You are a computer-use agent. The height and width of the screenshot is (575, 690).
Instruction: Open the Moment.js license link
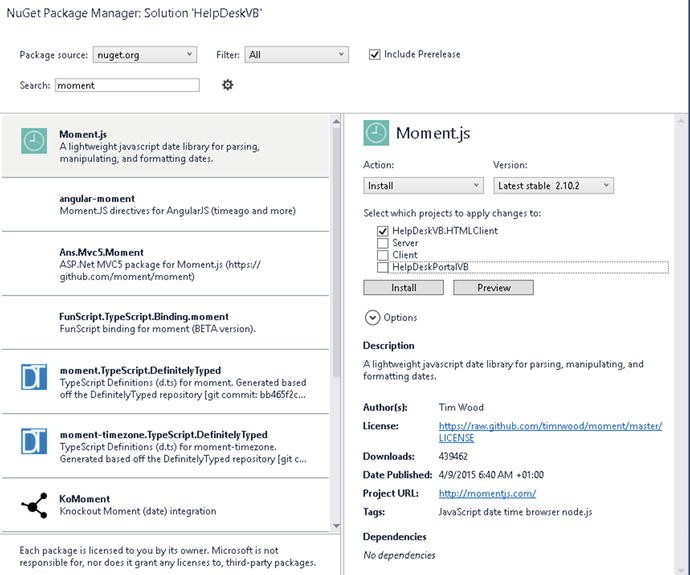[550, 432]
